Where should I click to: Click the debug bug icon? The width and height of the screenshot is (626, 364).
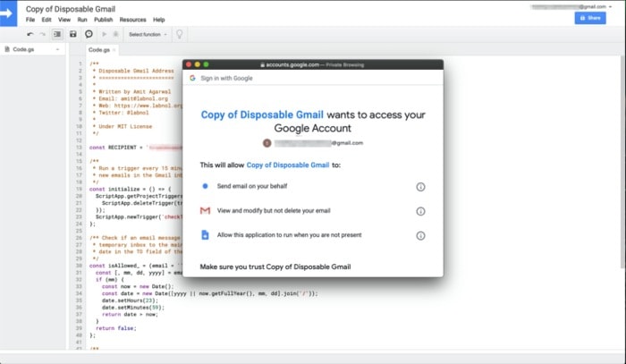coord(115,34)
